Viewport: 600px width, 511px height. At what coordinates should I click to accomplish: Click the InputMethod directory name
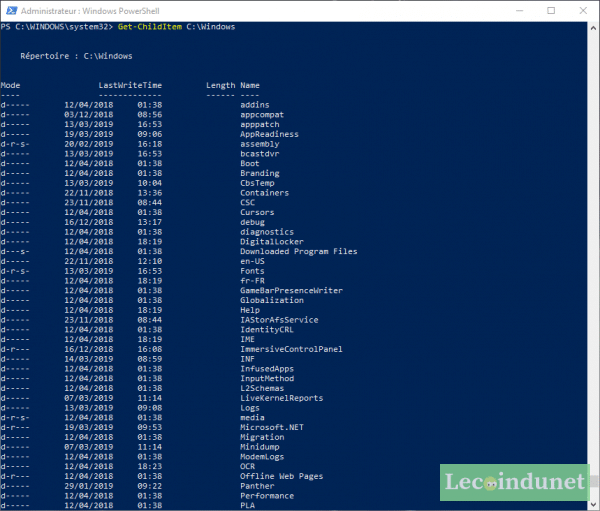pyautogui.click(x=267, y=378)
